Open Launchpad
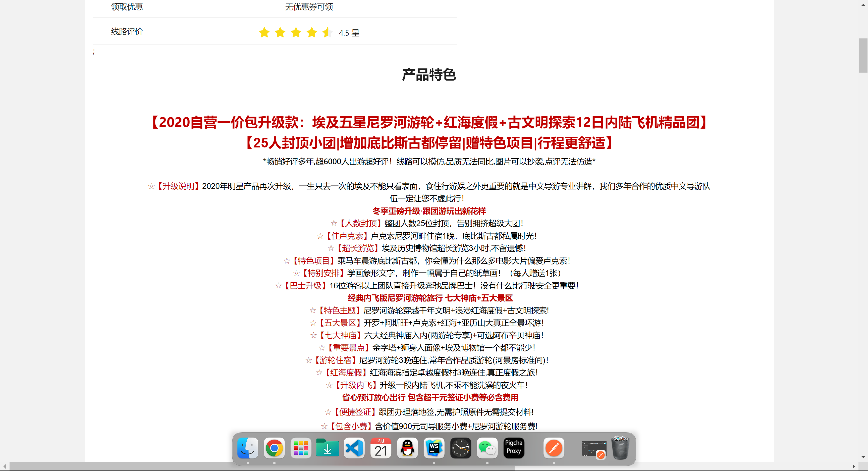868x471 pixels. [301, 448]
